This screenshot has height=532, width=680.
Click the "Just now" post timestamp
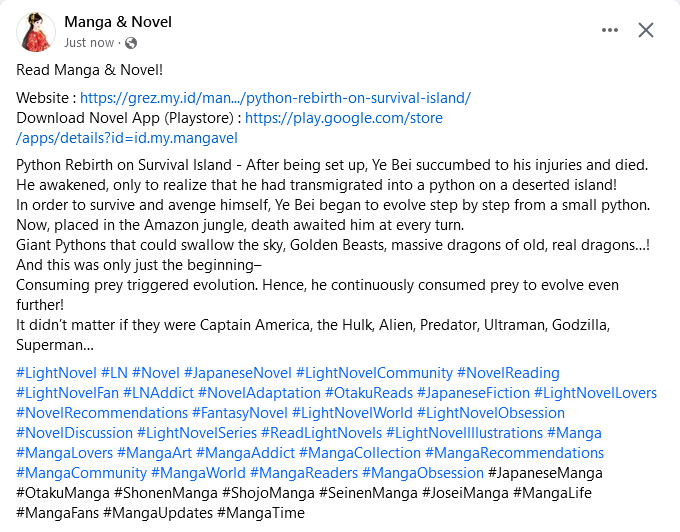click(x=89, y=43)
